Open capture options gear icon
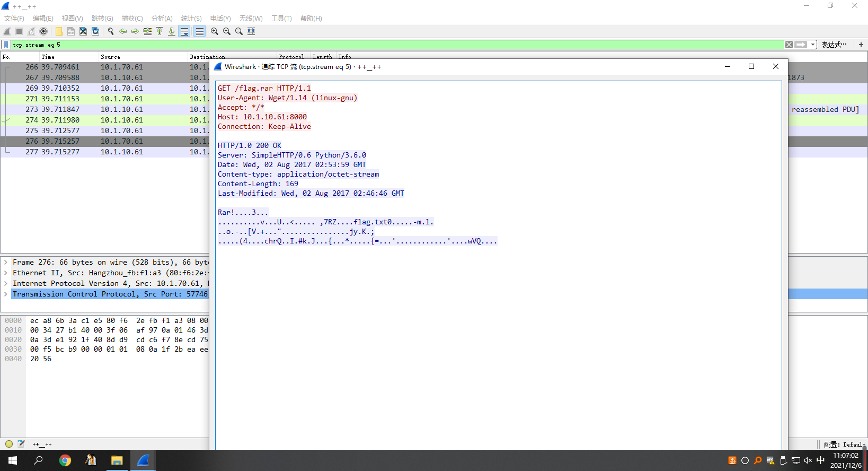 coord(43,31)
